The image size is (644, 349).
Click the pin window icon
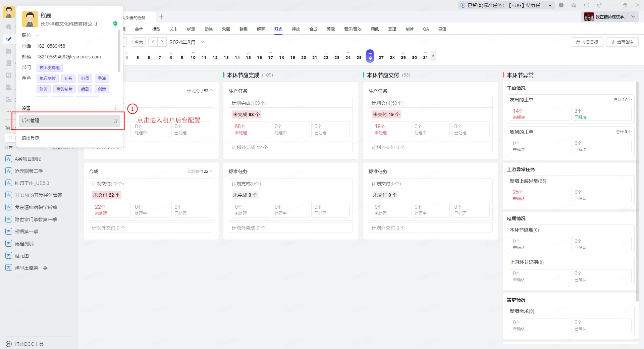tap(599, 5)
